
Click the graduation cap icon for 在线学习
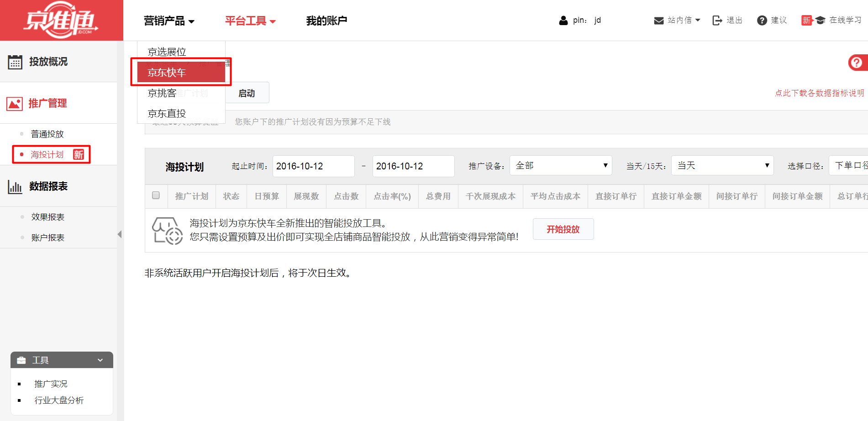click(821, 21)
